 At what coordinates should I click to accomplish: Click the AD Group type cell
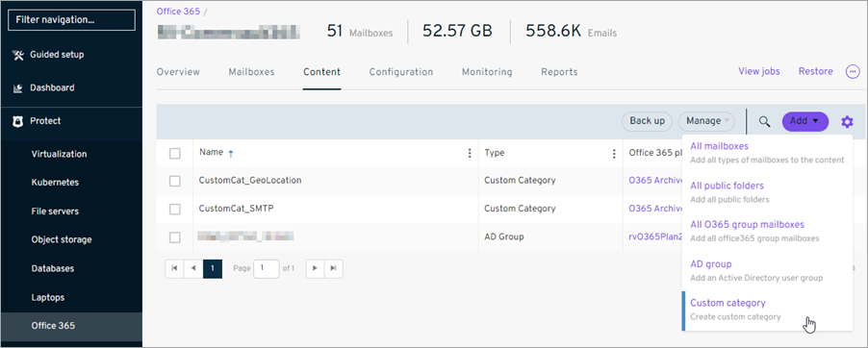click(503, 236)
